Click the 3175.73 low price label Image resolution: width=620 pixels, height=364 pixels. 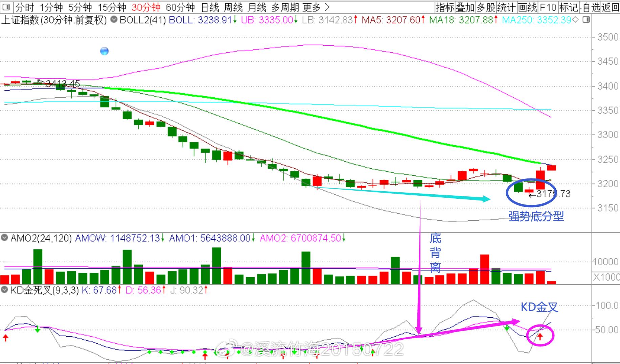(553, 194)
